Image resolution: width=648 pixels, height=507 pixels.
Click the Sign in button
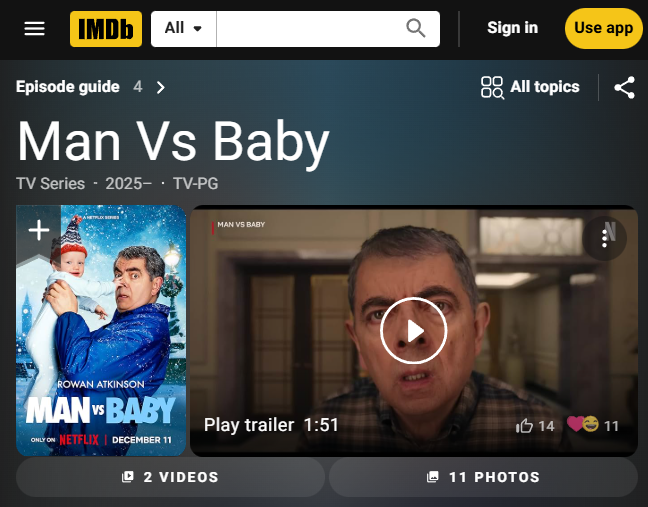click(x=512, y=28)
